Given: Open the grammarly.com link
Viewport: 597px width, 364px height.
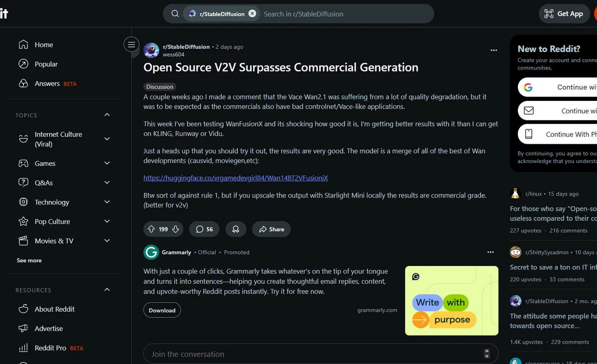Looking at the screenshot, I should 377,310.
